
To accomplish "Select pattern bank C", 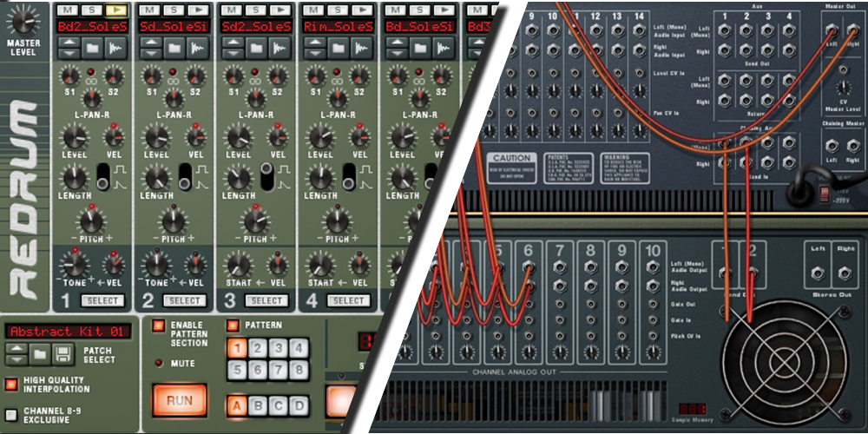I will point(278,405).
